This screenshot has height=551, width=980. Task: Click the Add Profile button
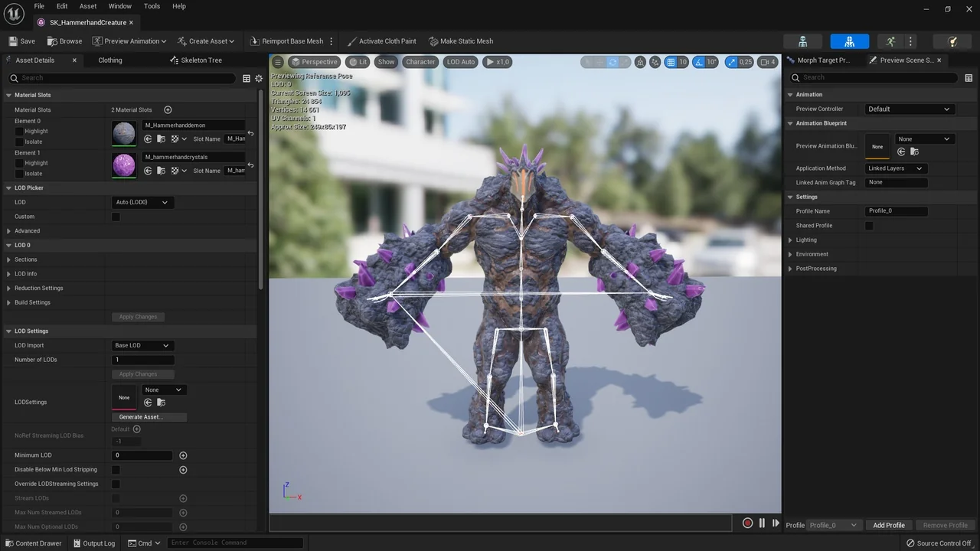(888, 525)
